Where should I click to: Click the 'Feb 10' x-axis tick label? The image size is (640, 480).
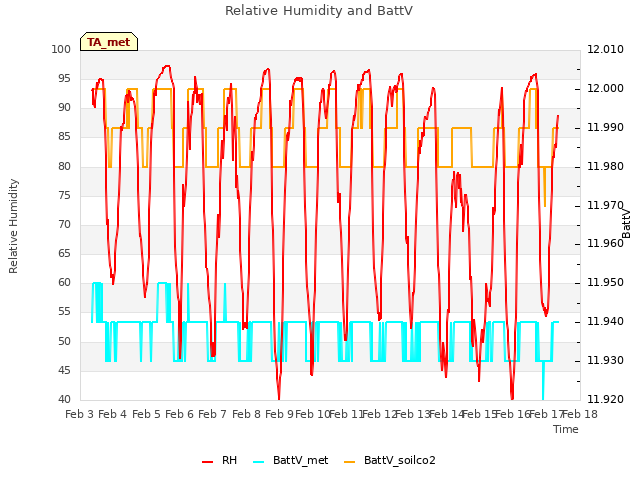point(313,414)
